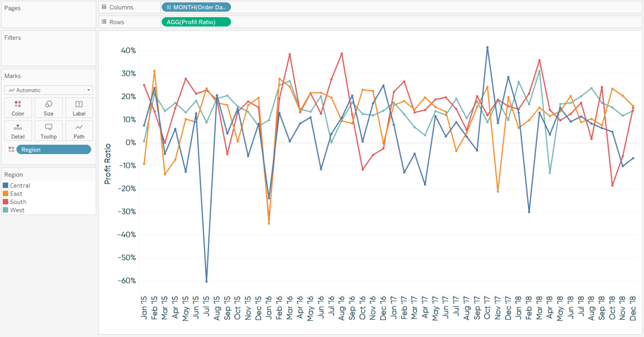
Task: Click the Detail icon in the Marks card
Action: (18, 131)
